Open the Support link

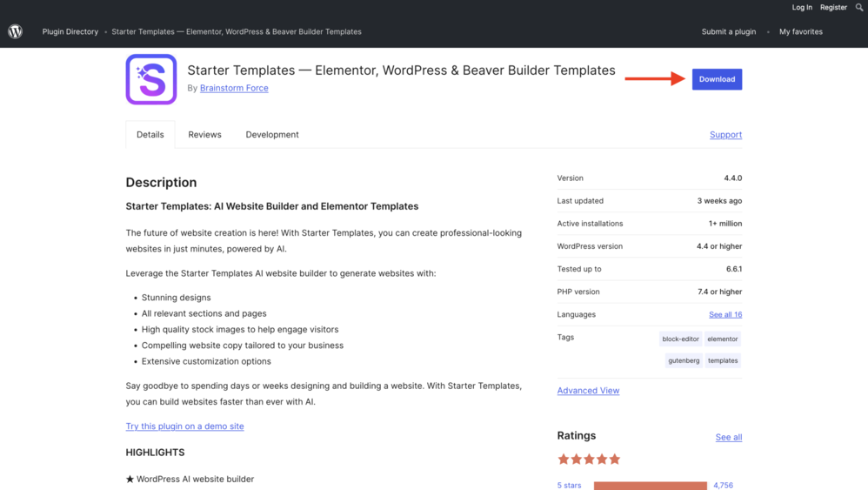click(725, 135)
